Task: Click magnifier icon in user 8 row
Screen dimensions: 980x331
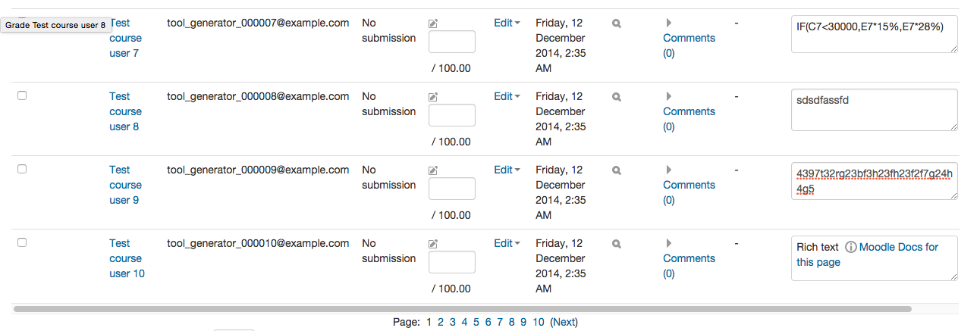Action: (617, 97)
